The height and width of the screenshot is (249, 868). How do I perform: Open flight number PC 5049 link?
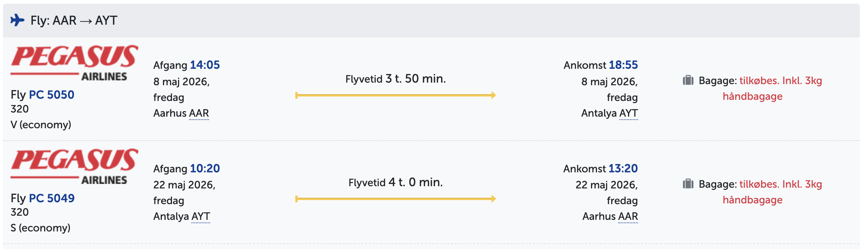pos(52,198)
